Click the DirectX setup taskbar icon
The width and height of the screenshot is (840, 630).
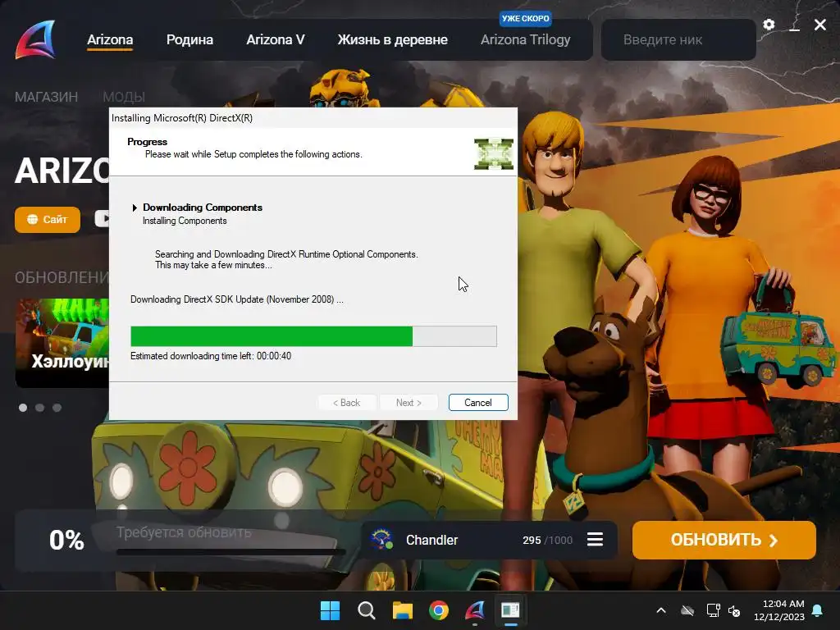tap(510, 610)
